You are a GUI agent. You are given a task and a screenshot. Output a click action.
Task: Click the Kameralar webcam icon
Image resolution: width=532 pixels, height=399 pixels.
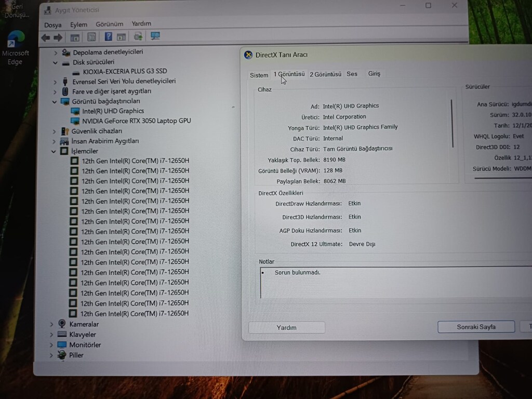point(62,324)
